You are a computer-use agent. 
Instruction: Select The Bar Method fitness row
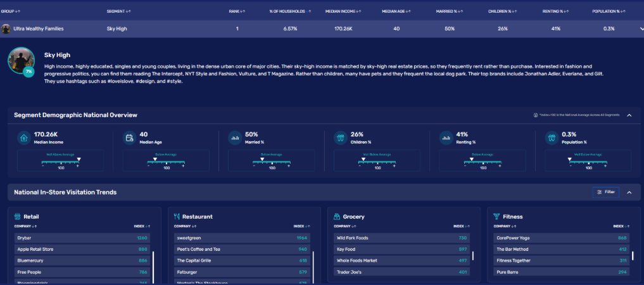tap(562, 250)
